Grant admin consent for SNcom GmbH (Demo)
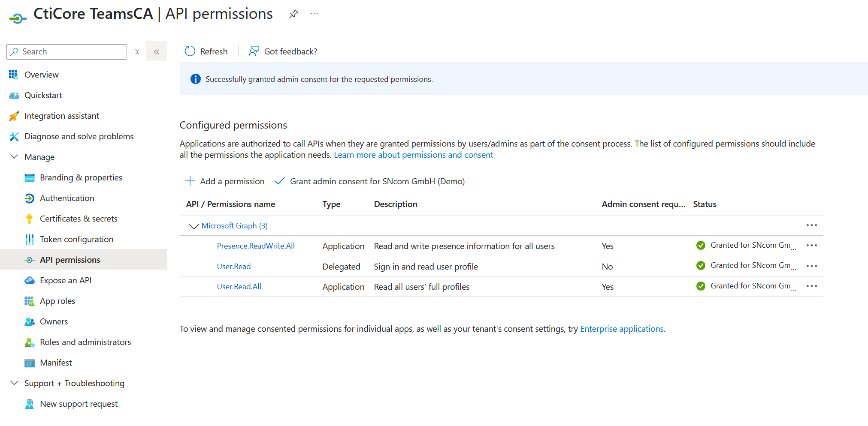Screen dimensions: 868x426 (370, 181)
